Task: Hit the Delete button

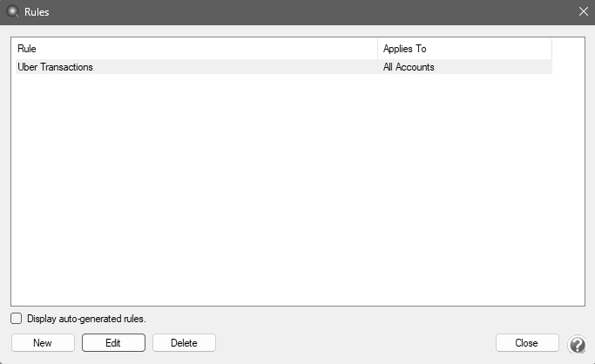Action: coord(184,343)
